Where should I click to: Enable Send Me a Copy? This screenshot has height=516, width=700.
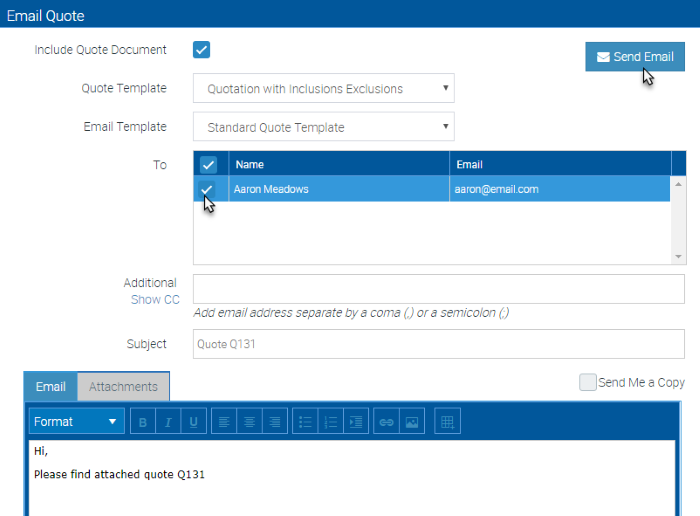click(588, 383)
